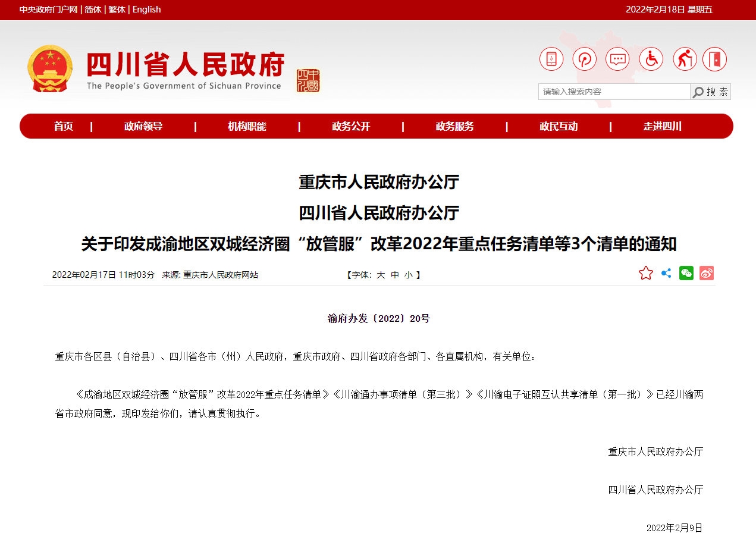Share article via Weibo icon
756x555 pixels.
(x=707, y=273)
